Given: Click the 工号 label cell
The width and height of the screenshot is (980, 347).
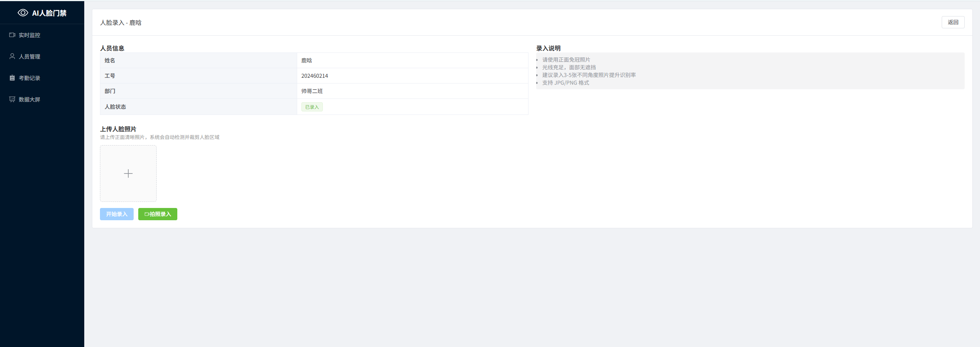Looking at the screenshot, I should pos(198,76).
